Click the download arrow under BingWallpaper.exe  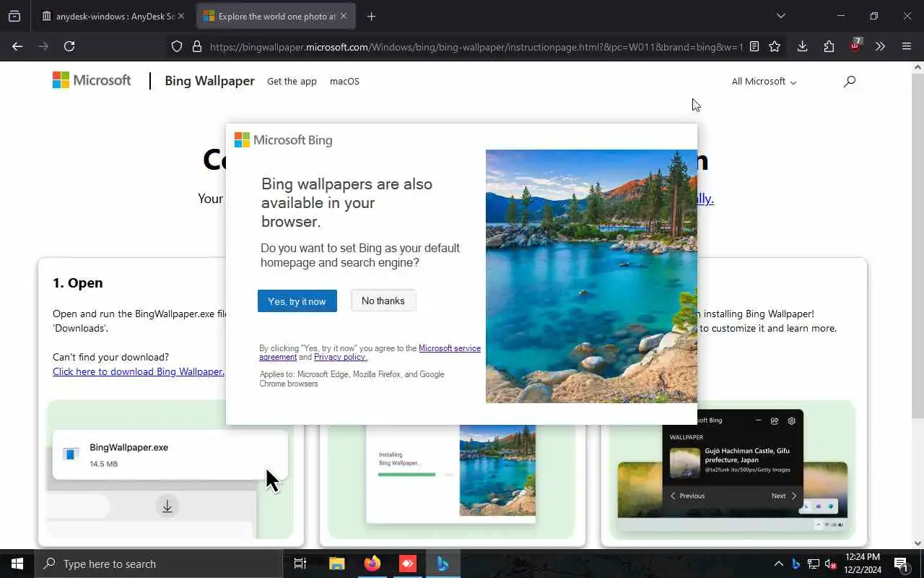pos(167,506)
